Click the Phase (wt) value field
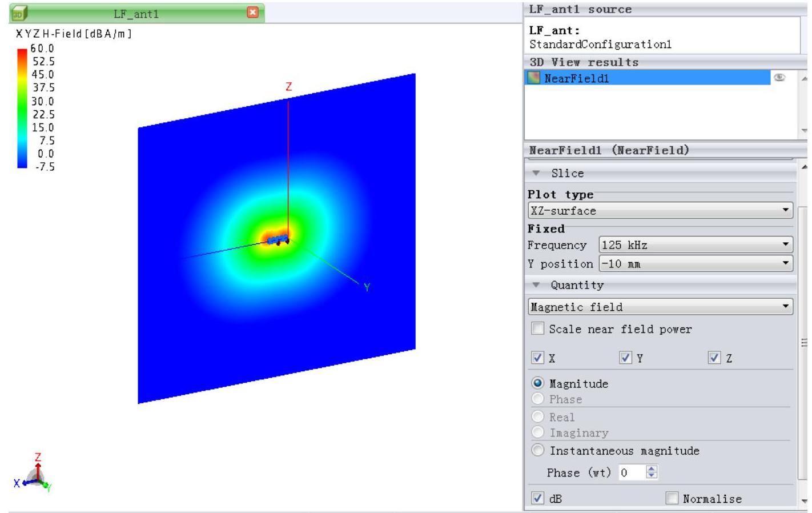Image resolution: width=812 pixels, height=513 pixels. (x=632, y=472)
